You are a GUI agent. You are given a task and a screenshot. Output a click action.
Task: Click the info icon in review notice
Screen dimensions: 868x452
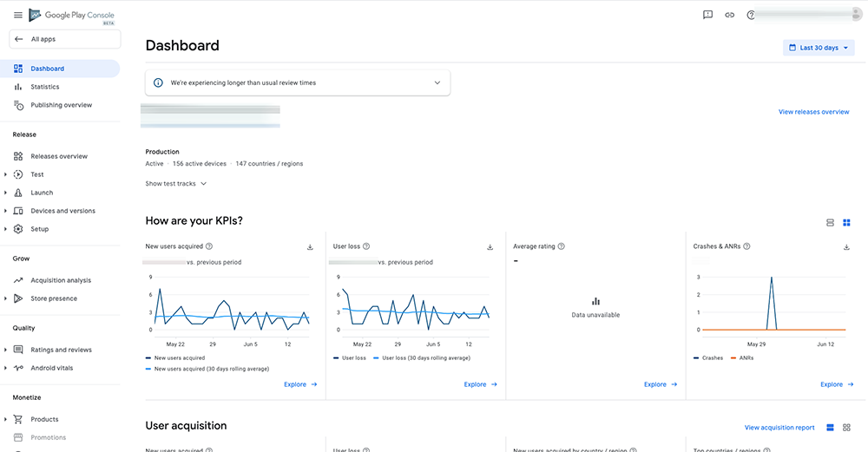coord(158,83)
